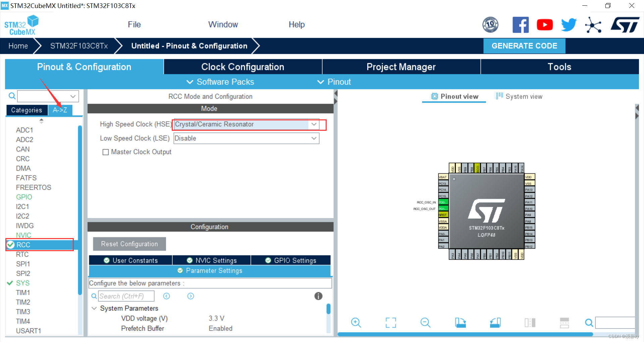Go to next parameter search result
Image resolution: width=644 pixels, height=342 pixels.
[191, 296]
